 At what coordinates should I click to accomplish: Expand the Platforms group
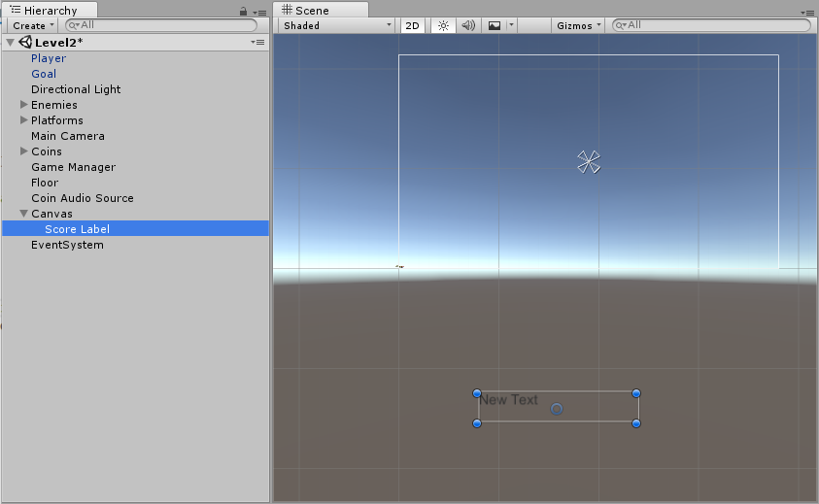click(x=23, y=120)
